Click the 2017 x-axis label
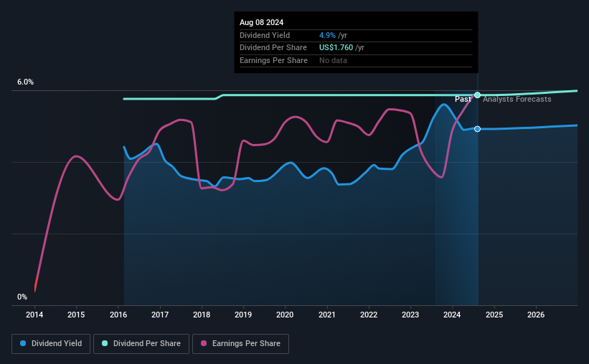 [160, 315]
